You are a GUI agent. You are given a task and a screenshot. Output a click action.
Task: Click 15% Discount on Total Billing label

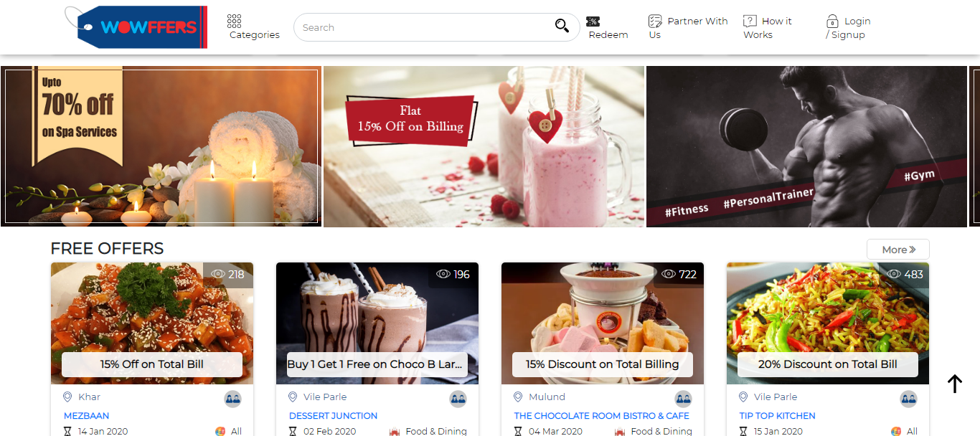coord(603,364)
